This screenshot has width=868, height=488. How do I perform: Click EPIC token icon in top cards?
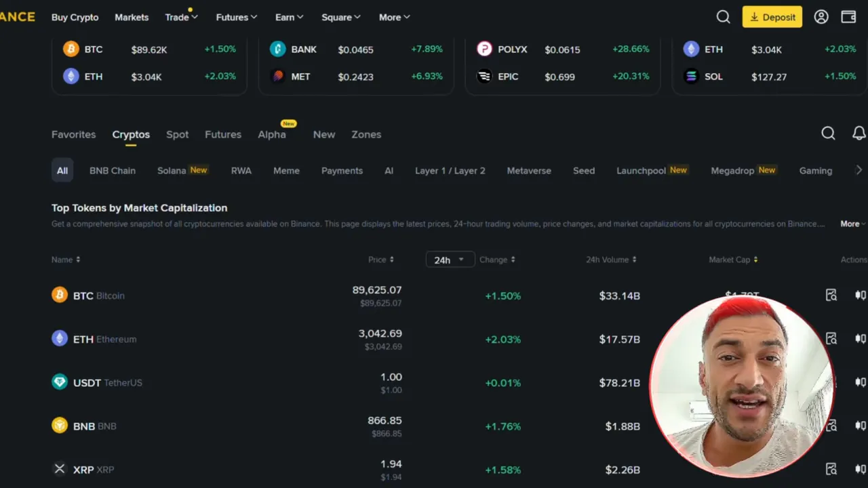pos(484,76)
